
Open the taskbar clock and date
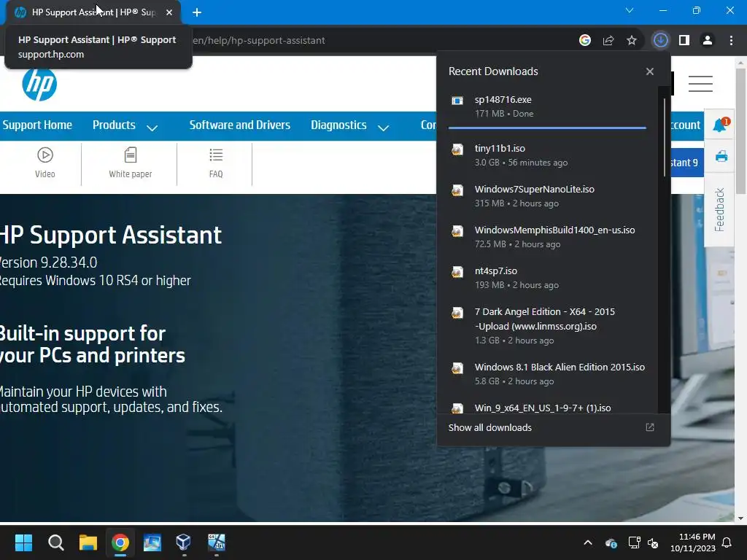tap(693, 542)
